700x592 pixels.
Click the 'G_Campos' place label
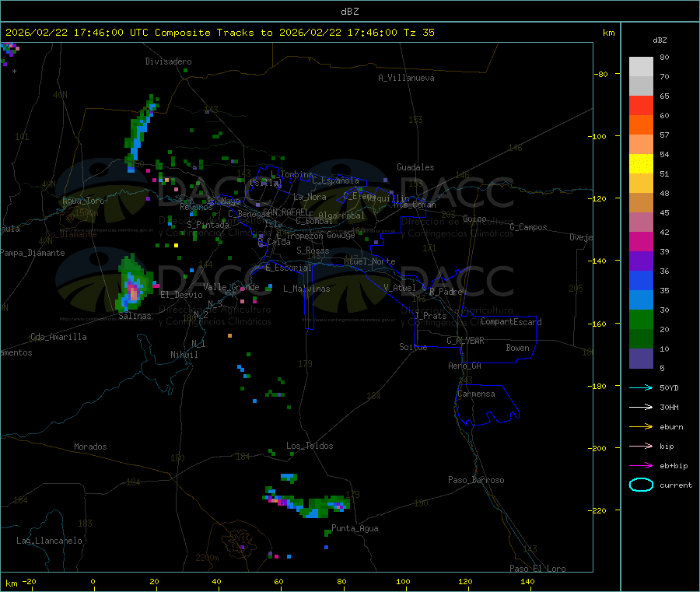pyautogui.click(x=528, y=227)
